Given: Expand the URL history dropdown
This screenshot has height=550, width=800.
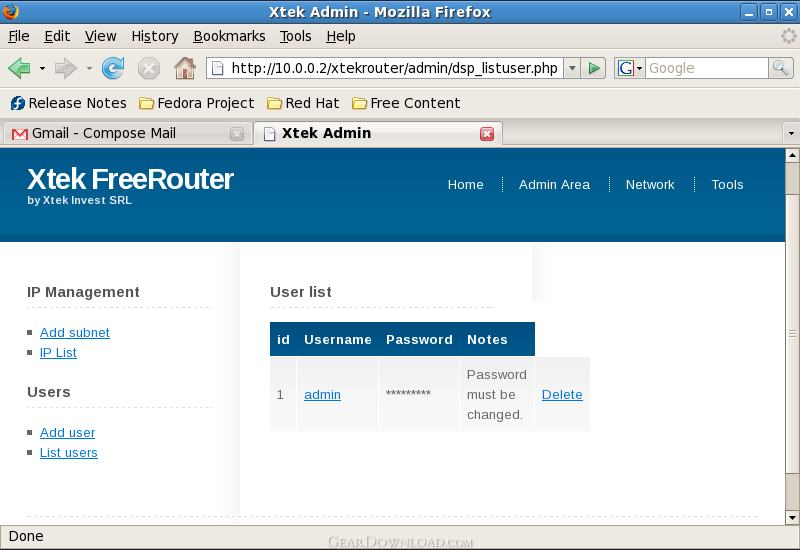Looking at the screenshot, I should click(572, 68).
